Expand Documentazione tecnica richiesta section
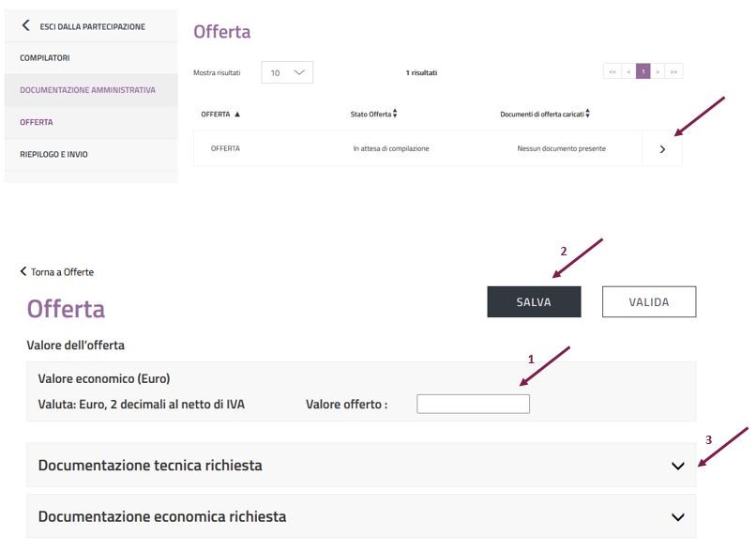Viewport: 756px width, 552px height. 678,466
